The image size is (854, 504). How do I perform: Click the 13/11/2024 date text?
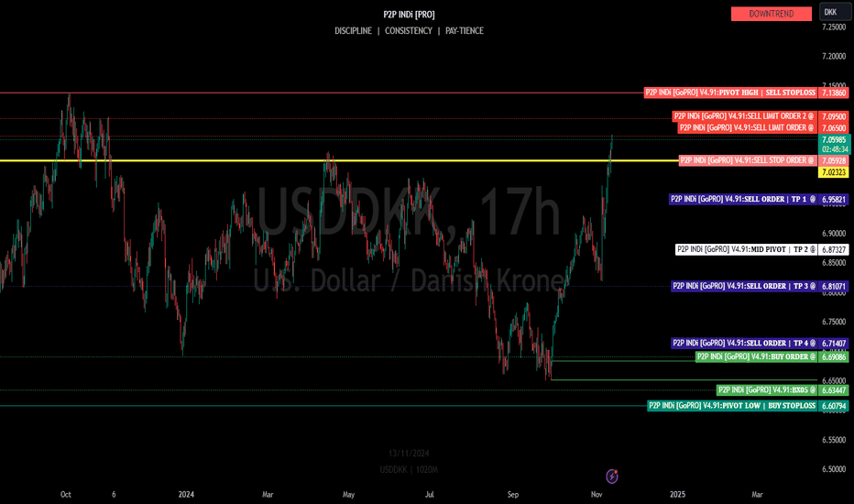point(409,454)
